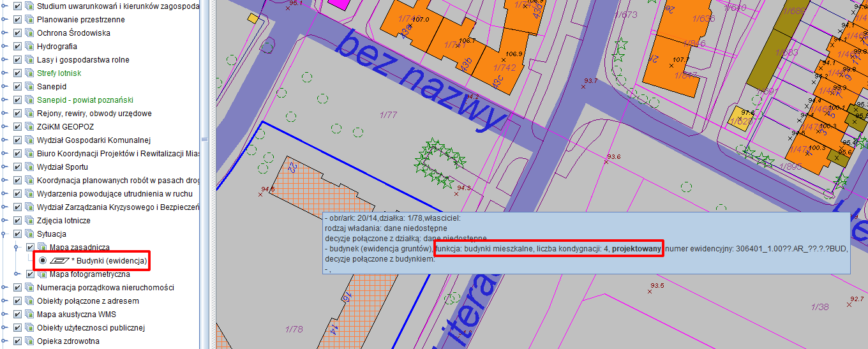Click the layer icon next to Mapa akustyczna WMS
Viewport: 868px width, 349px height.
click(x=29, y=315)
